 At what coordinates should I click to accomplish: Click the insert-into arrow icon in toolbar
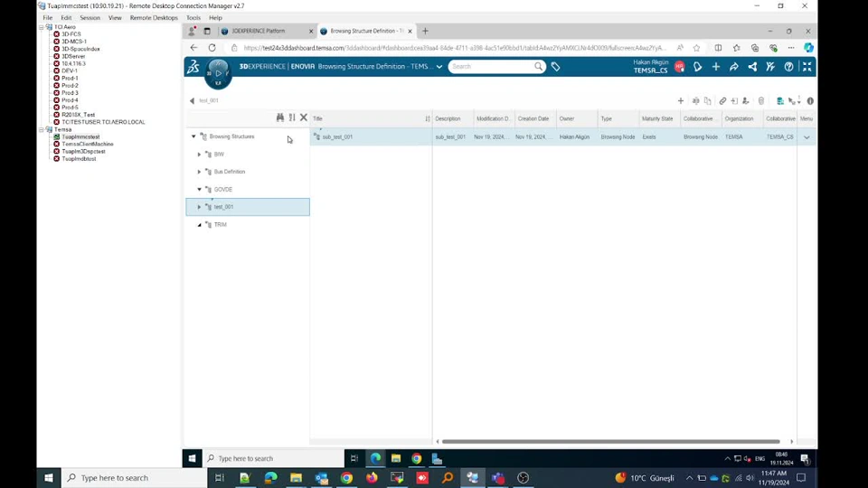(x=734, y=100)
